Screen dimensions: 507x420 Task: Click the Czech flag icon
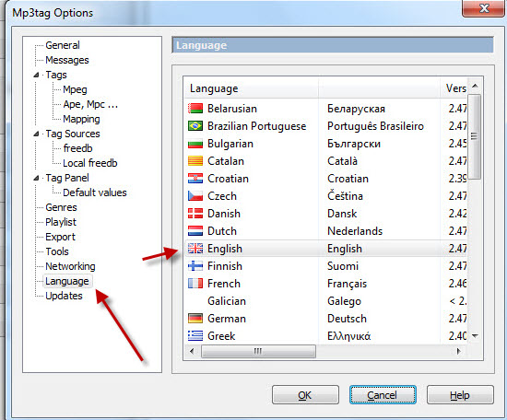tap(195, 196)
